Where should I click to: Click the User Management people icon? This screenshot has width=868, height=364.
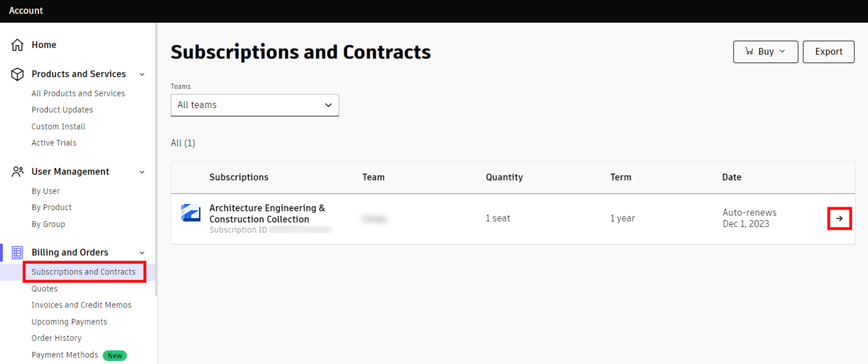(17, 172)
